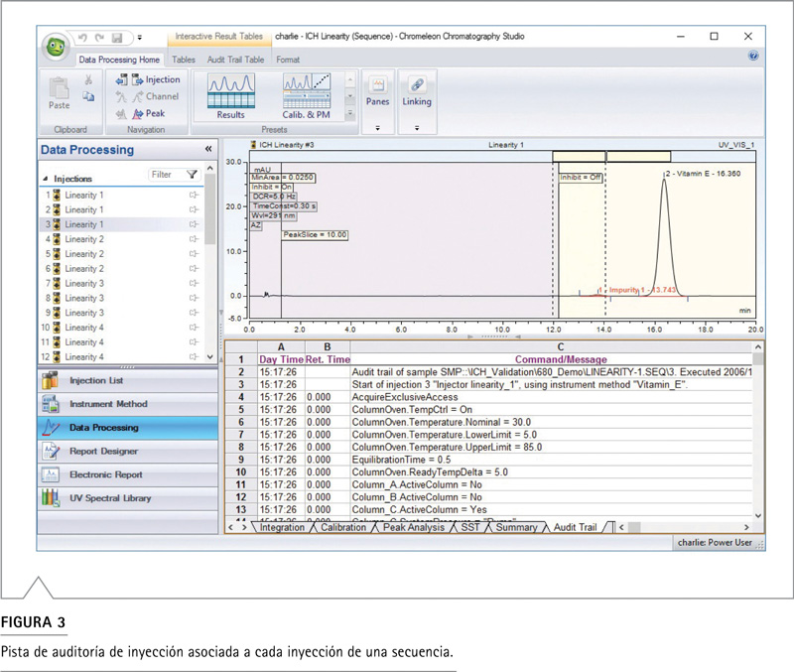Click the Filter funnel icon in Injections
The width and height of the screenshot is (794, 672).
click(x=192, y=175)
